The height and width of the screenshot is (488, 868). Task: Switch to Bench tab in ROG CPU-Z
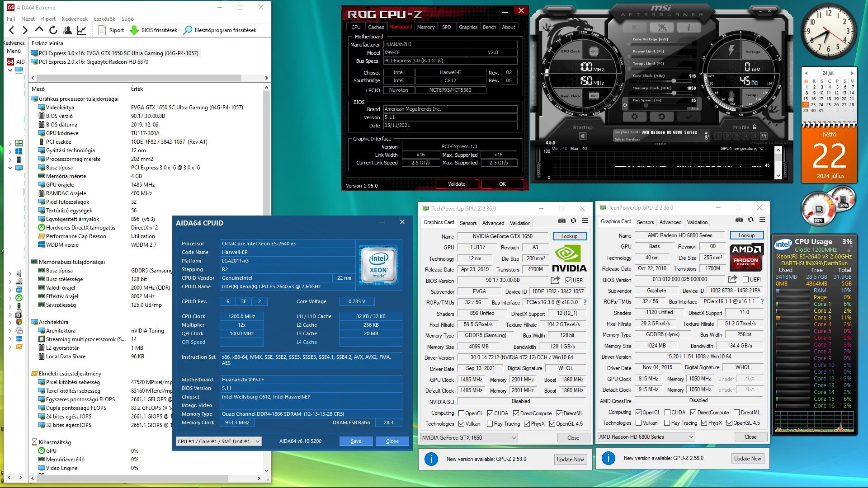point(490,27)
